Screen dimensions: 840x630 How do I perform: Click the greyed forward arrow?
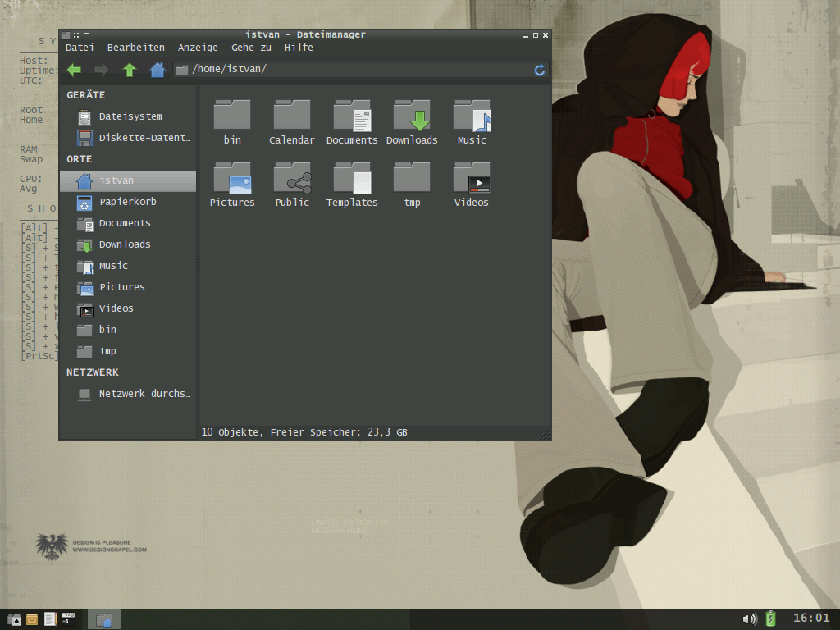[101, 70]
